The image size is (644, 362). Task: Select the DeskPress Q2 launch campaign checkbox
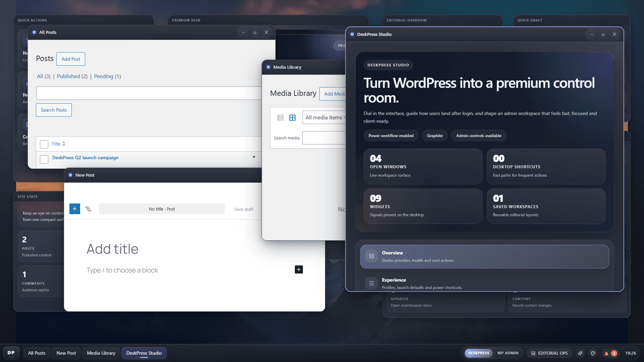tap(44, 159)
